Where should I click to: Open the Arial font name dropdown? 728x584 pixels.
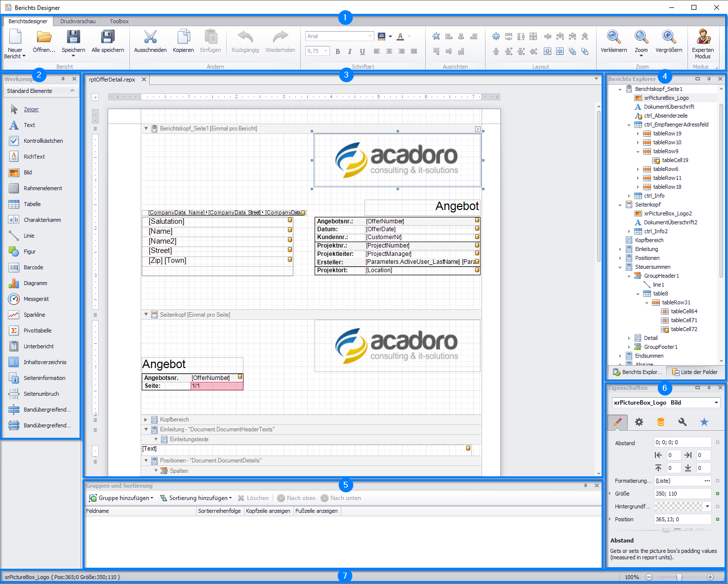click(x=370, y=36)
